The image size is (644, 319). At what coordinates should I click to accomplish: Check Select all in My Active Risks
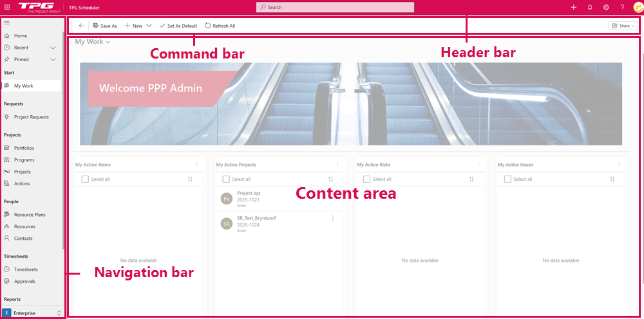pyautogui.click(x=366, y=179)
